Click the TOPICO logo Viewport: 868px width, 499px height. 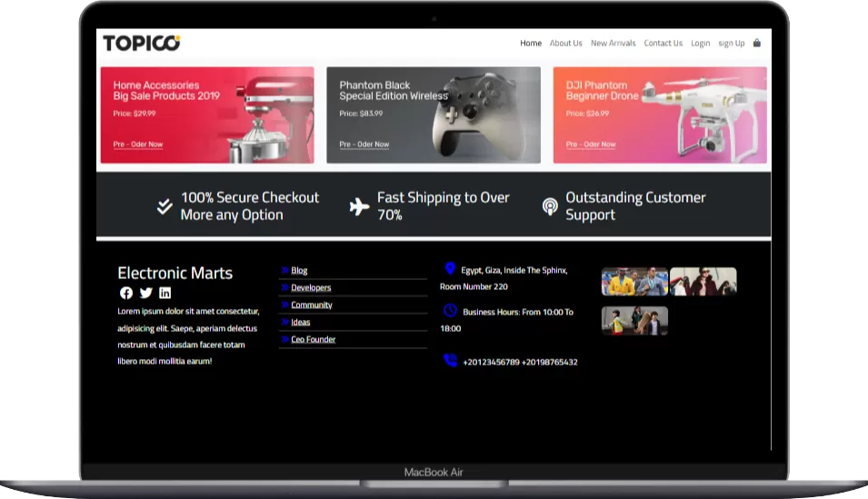141,43
